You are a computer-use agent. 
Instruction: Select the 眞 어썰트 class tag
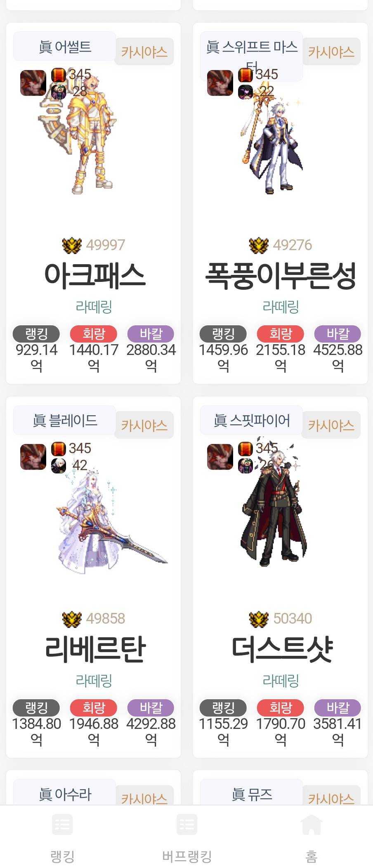[x=65, y=47]
